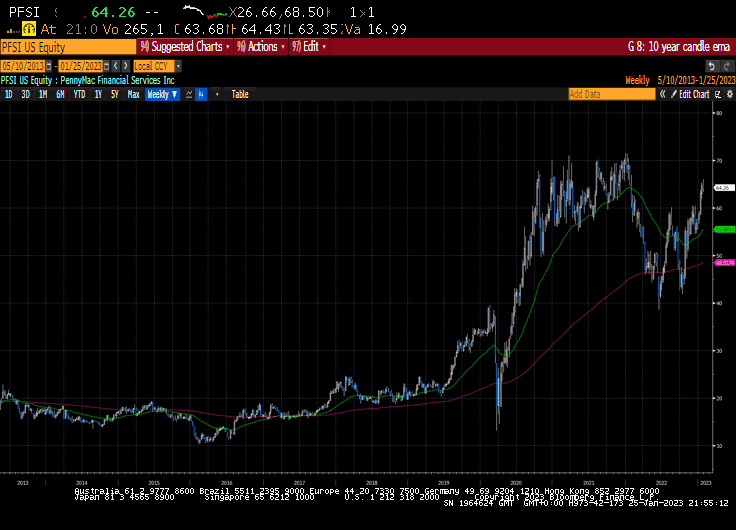736x530 pixels.
Task: Click the annotate/export icon beside Edit Chart
Action: click(x=718, y=94)
